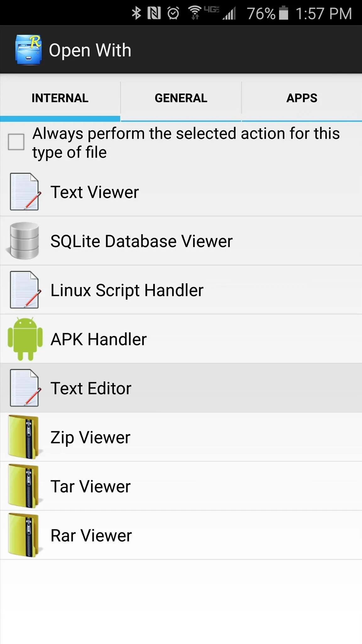
Task: Click the Text Editor notepad icon
Action: click(x=25, y=388)
